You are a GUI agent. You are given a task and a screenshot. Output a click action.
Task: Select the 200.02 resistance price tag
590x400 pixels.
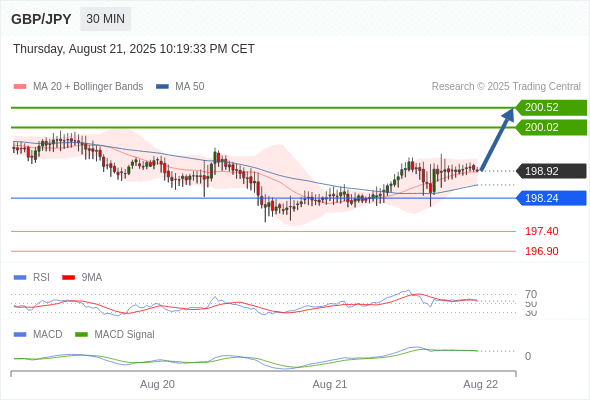pos(551,127)
